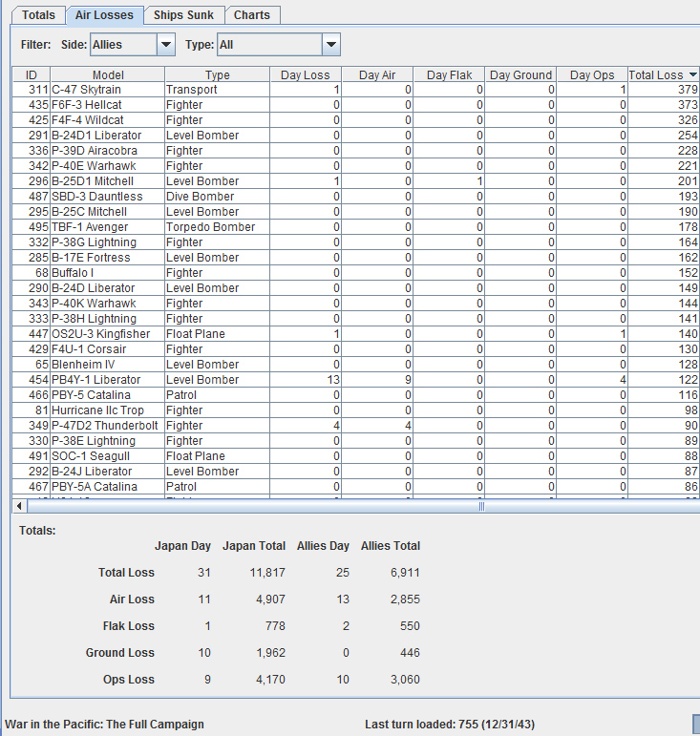Image resolution: width=700 pixels, height=736 pixels.
Task: Select the Hurricane IIc Trop row
Action: coord(356,410)
